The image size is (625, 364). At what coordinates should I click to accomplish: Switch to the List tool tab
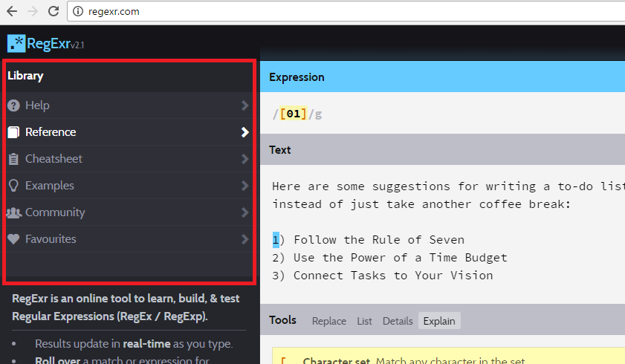(364, 321)
